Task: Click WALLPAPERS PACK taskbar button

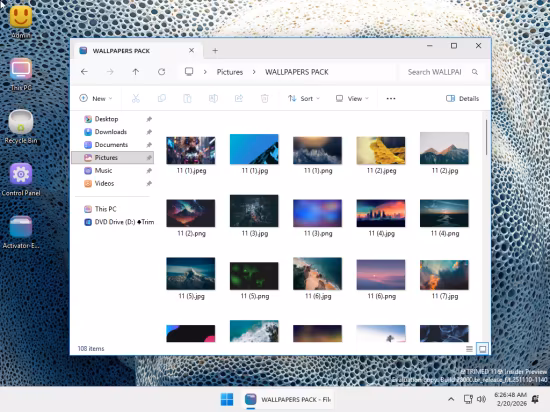Action: click(288, 399)
